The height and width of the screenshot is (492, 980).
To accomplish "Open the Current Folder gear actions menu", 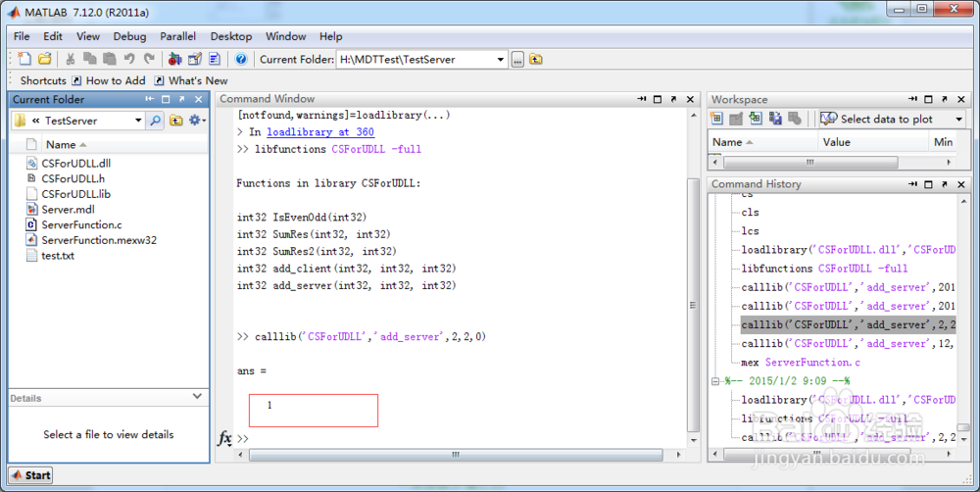I will click(x=197, y=120).
